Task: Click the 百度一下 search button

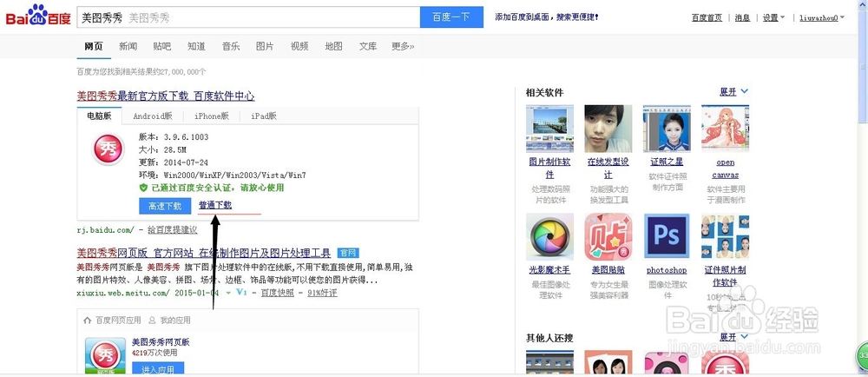Action: click(x=451, y=17)
